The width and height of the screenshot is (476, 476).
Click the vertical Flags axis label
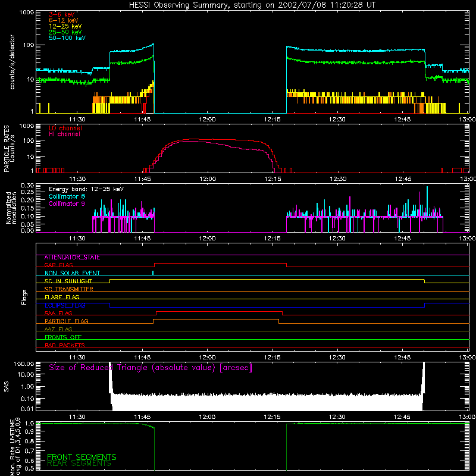point(24,297)
